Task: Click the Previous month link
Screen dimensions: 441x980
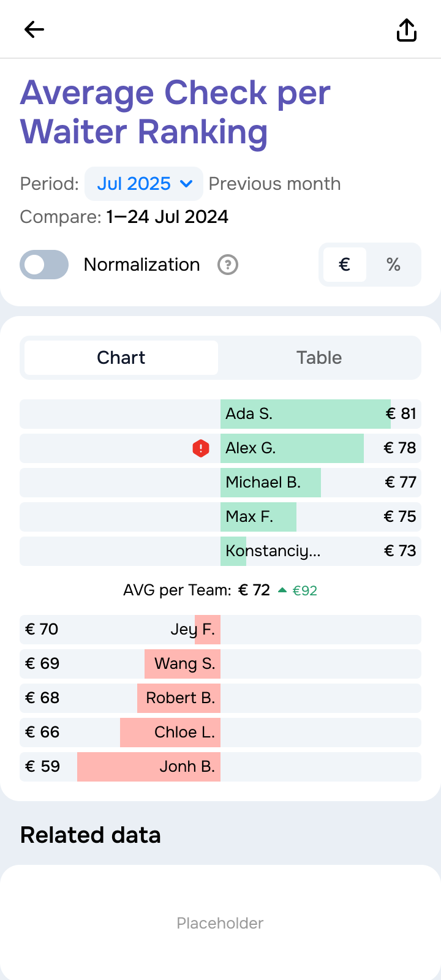Action: [x=274, y=184]
